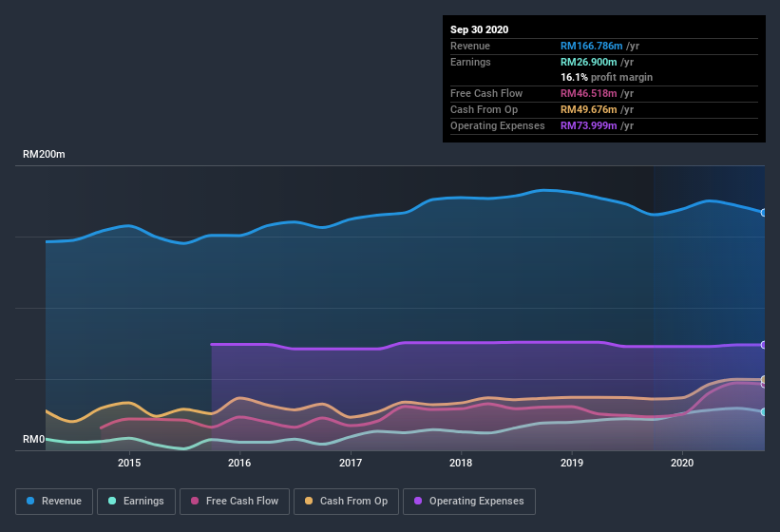Click the 16.1% profit margin text
Image resolution: width=780 pixels, height=532 pixels.
(607, 78)
